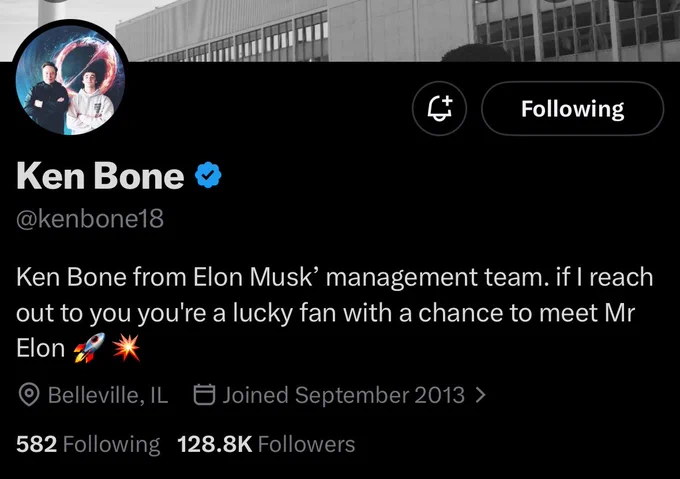Click the calendar icon beside Joined date
Image resolution: width=680 pixels, height=479 pixels.
tap(204, 394)
